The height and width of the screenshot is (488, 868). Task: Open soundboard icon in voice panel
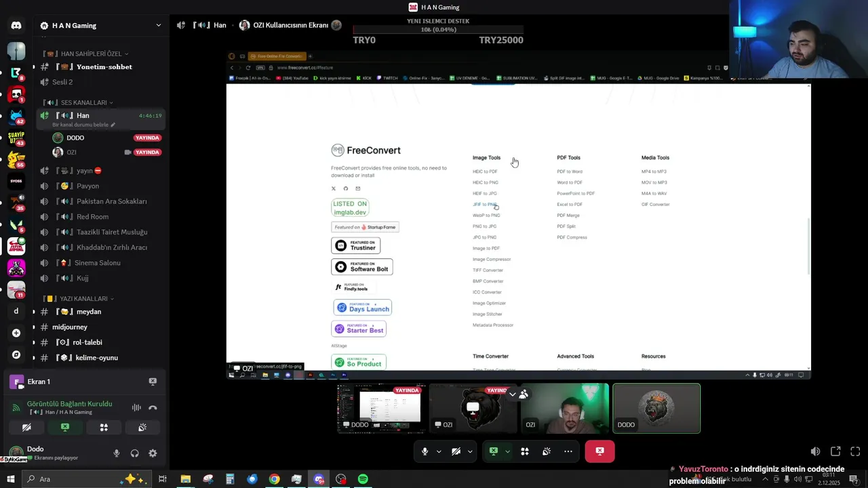click(x=142, y=428)
